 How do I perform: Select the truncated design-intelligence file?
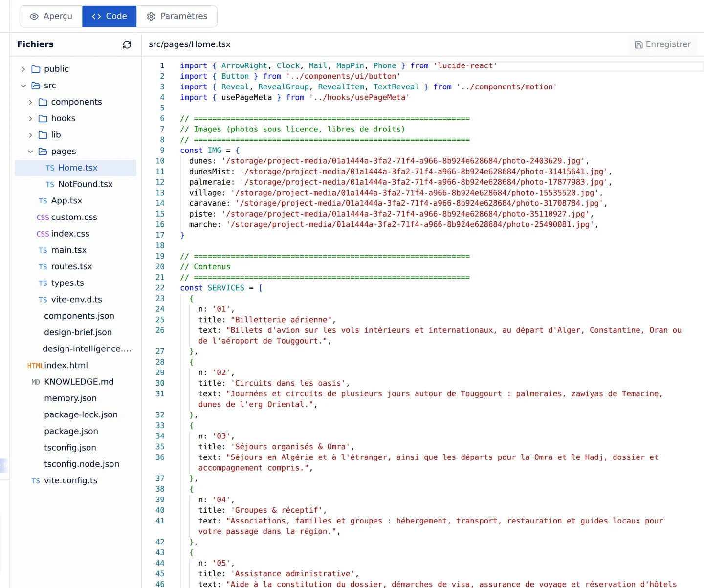pyautogui.click(x=76, y=349)
